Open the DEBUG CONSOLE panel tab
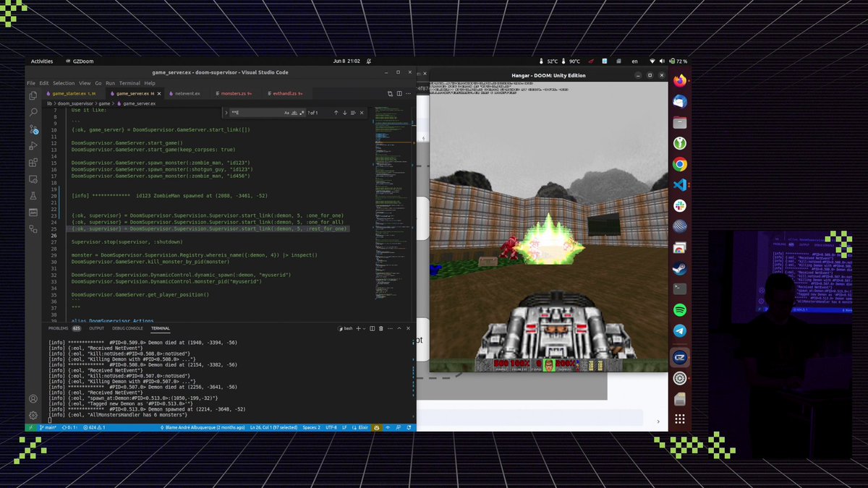The image size is (868, 488). [x=126, y=328]
